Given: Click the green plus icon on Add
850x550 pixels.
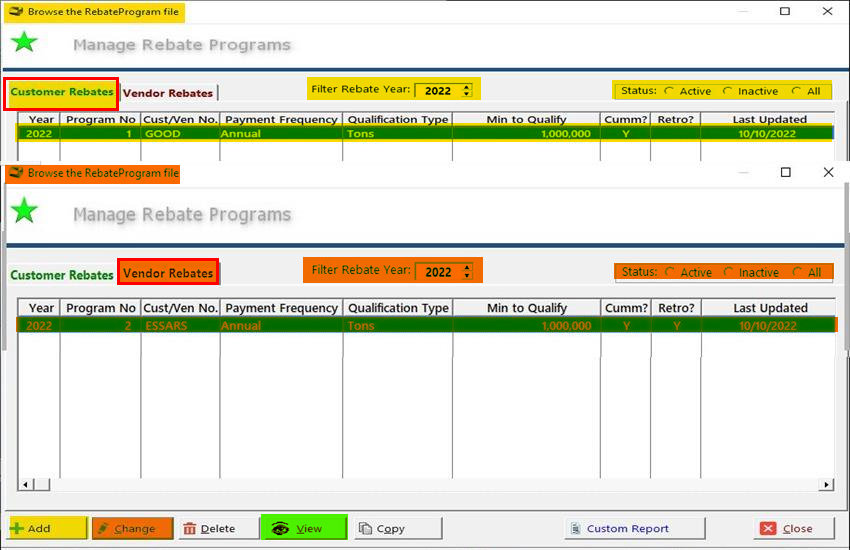Looking at the screenshot, I should click(x=17, y=528).
